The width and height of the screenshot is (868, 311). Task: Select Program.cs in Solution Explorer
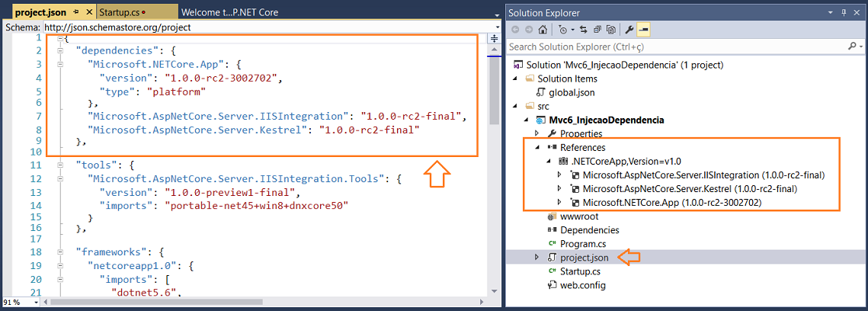pos(583,244)
